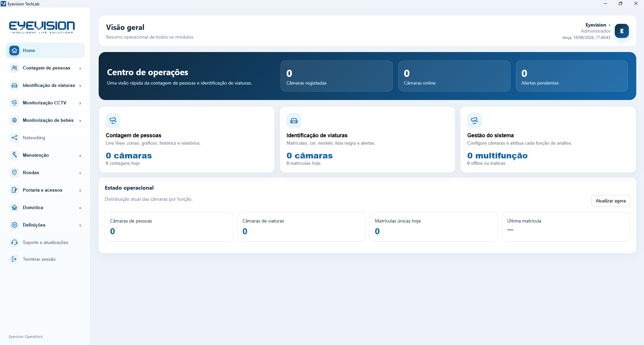Expand the Domótica submenu arrow
This screenshot has height=345, width=644.
pos(80,208)
